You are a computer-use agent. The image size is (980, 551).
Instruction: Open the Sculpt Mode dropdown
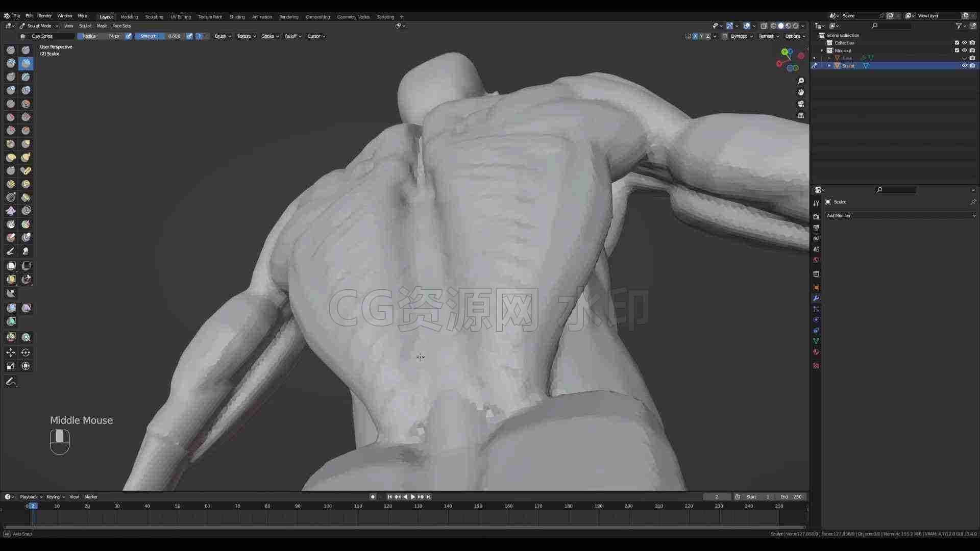(x=39, y=26)
